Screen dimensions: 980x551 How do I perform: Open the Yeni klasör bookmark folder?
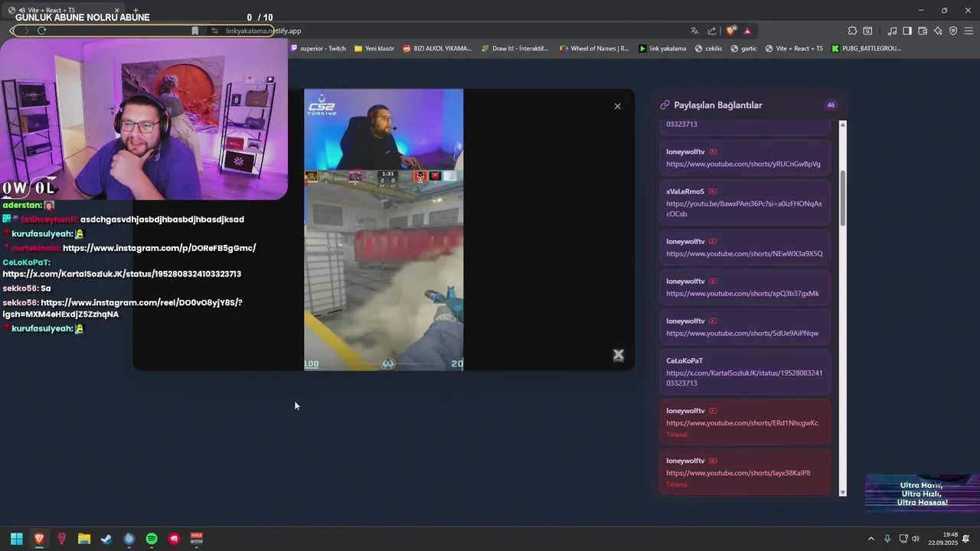[374, 48]
